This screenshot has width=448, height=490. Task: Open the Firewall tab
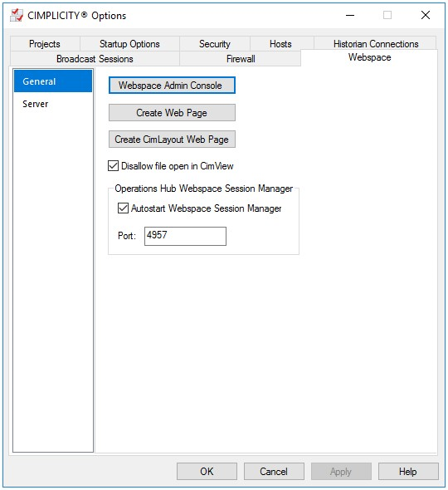241,59
